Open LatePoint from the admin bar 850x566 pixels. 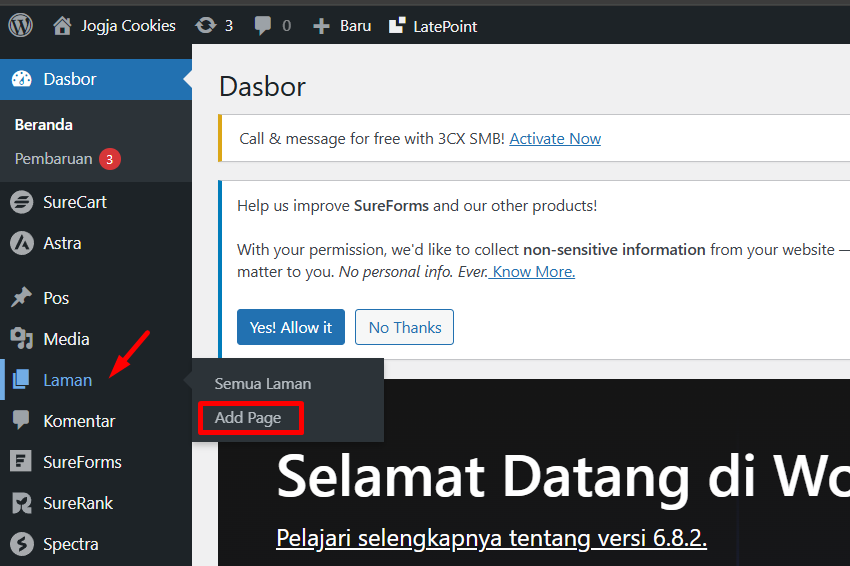445,27
